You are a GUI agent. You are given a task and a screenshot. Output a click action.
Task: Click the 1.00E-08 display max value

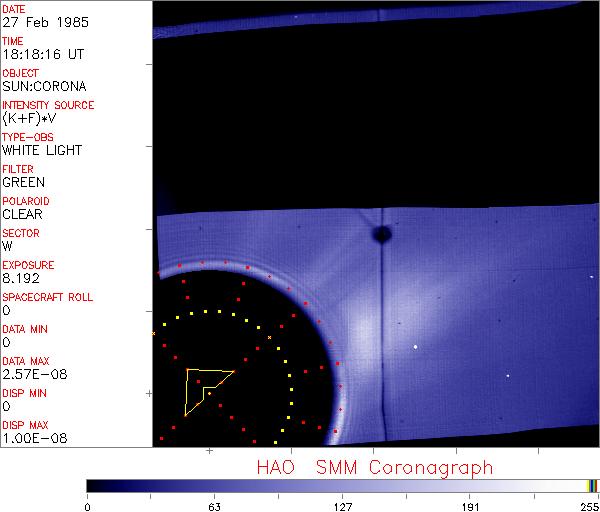31,439
